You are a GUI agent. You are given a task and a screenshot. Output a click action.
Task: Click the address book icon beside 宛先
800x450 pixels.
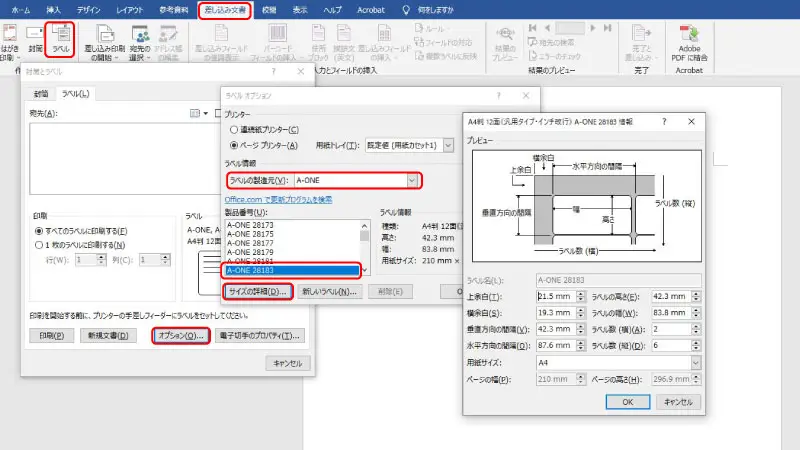(x=195, y=113)
